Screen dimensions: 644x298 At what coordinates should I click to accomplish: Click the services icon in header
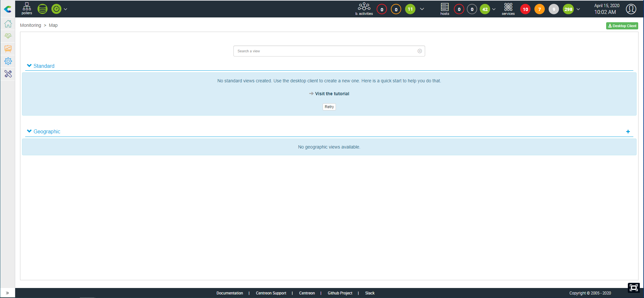click(x=508, y=9)
